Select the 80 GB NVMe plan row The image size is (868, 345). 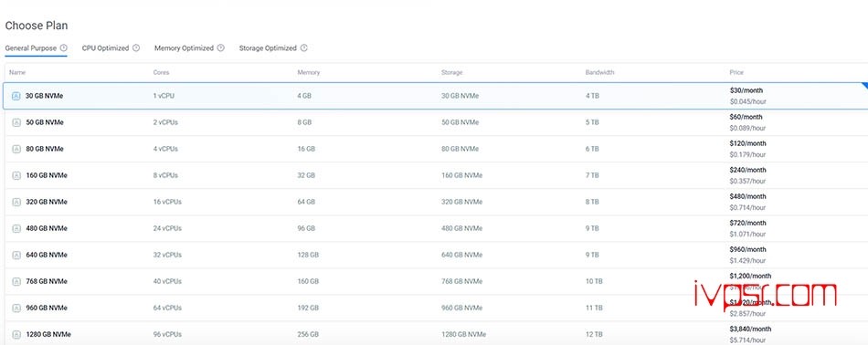pyautogui.click(x=436, y=150)
